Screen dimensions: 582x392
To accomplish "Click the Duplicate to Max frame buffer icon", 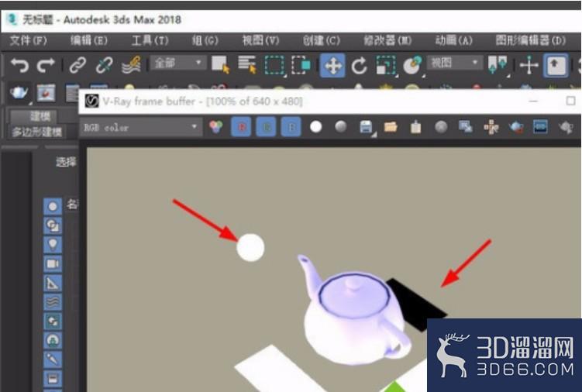I will [466, 127].
